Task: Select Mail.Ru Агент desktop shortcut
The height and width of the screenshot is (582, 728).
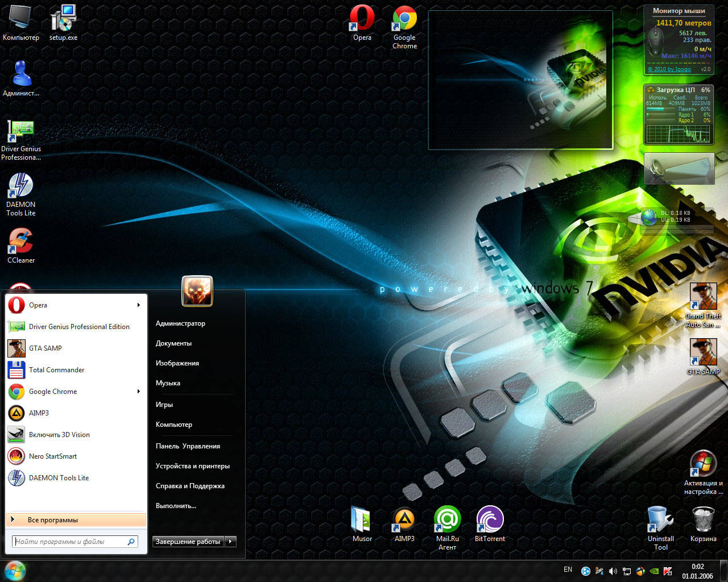Action: coord(447,528)
